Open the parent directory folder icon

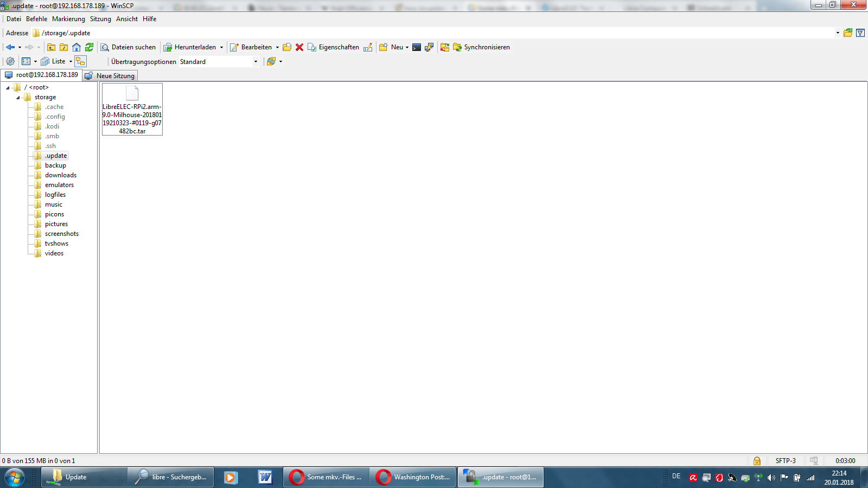tap(51, 47)
